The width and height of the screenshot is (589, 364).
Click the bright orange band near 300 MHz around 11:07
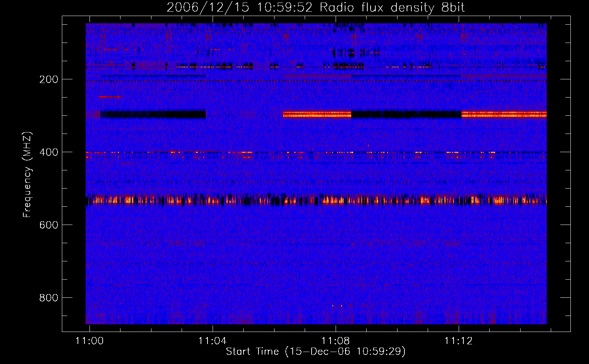[317, 114]
